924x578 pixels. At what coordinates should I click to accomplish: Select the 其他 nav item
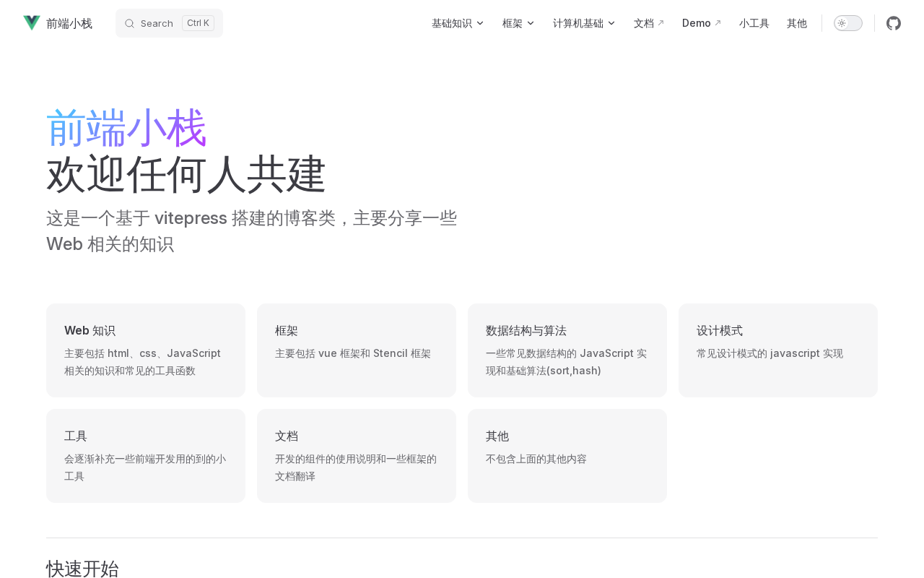tap(796, 23)
